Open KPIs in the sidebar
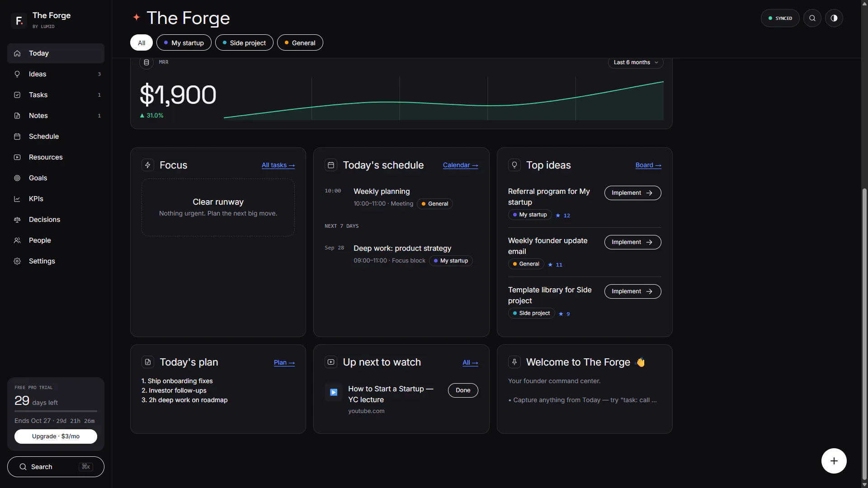The width and height of the screenshot is (868, 488). tap(56, 199)
